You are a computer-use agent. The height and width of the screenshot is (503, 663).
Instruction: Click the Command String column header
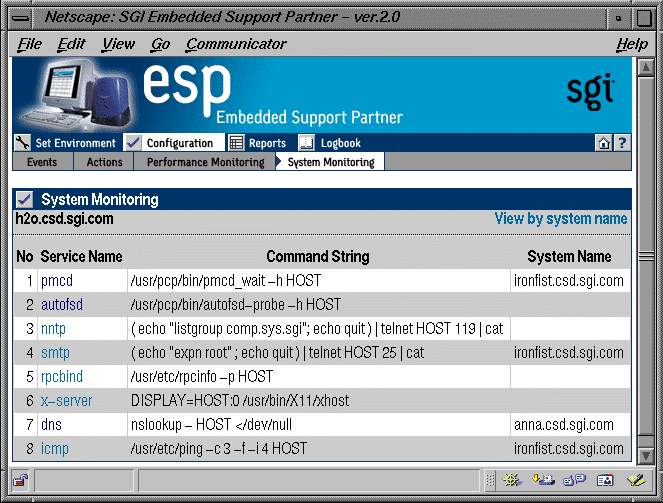coord(318,256)
